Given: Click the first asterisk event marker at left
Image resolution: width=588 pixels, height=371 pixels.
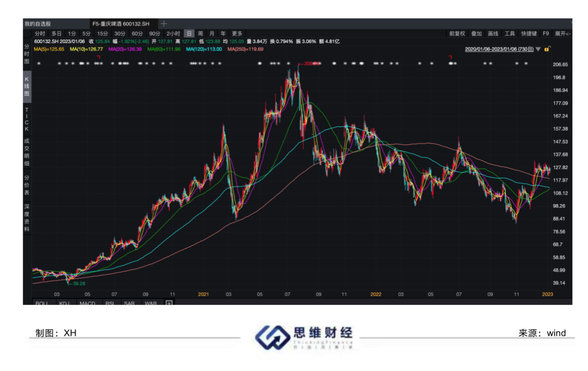Looking at the screenshot, I should click(x=39, y=64).
